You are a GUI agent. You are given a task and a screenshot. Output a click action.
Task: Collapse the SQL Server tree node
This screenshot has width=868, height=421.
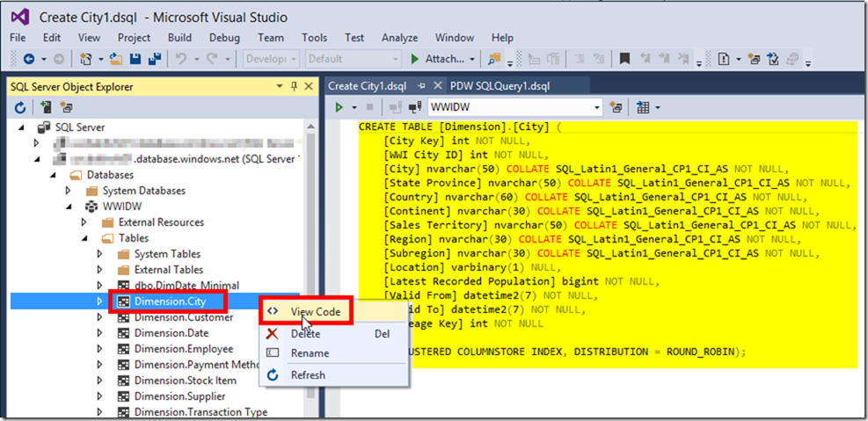[22, 127]
